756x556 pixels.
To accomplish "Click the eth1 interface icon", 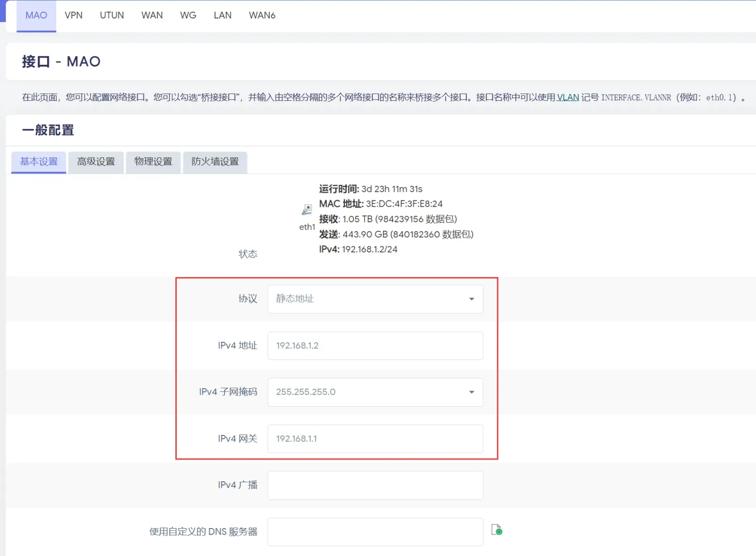I will (307, 209).
